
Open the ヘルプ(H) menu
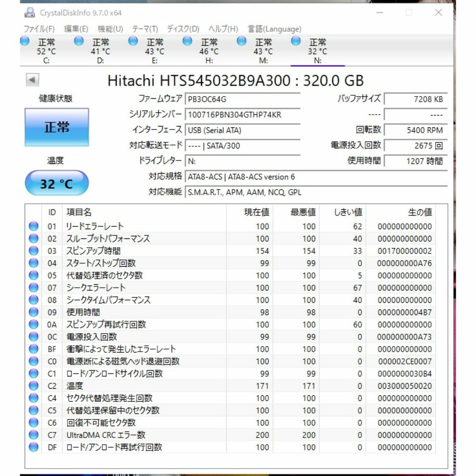(x=223, y=29)
